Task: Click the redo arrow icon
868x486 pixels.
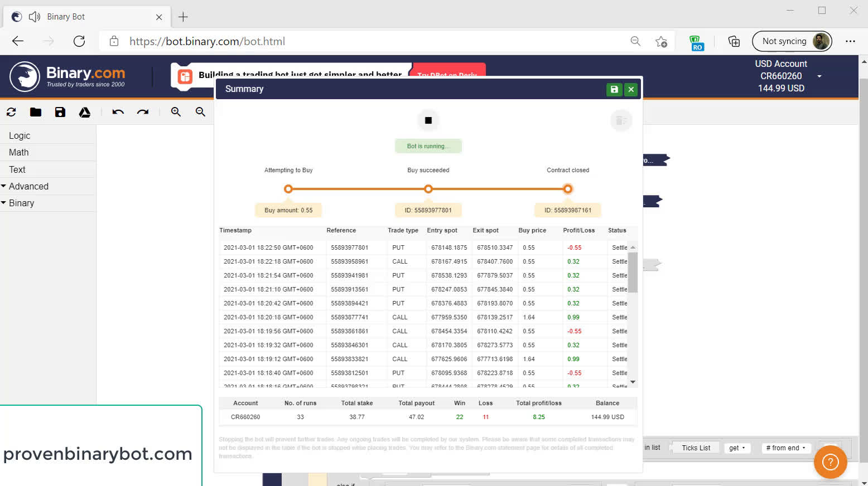Action: [x=143, y=112]
